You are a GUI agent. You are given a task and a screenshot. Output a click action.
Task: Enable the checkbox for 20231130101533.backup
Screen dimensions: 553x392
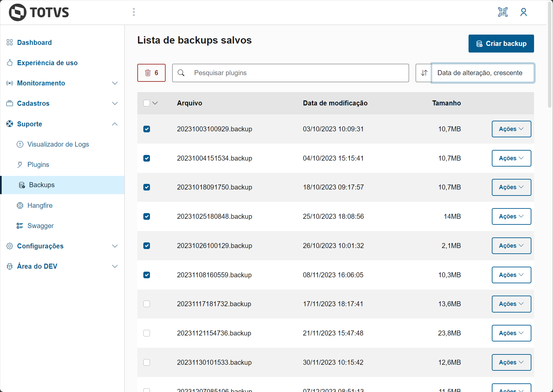pos(147,362)
